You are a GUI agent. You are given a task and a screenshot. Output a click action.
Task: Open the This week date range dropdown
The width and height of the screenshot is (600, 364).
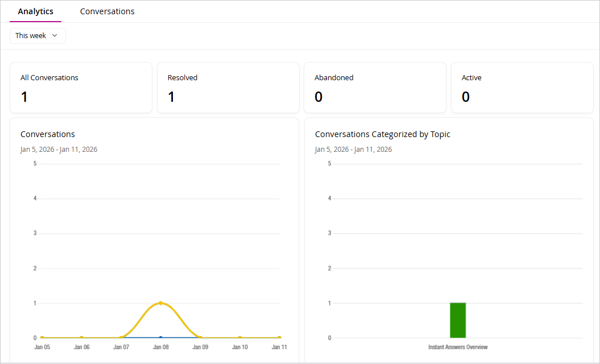(38, 36)
